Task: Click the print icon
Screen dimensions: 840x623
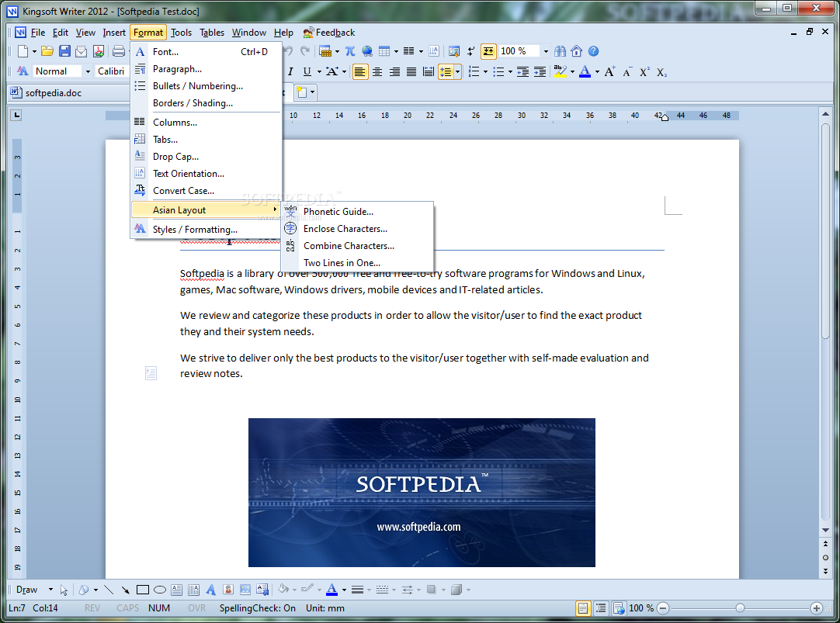Action: [x=119, y=51]
